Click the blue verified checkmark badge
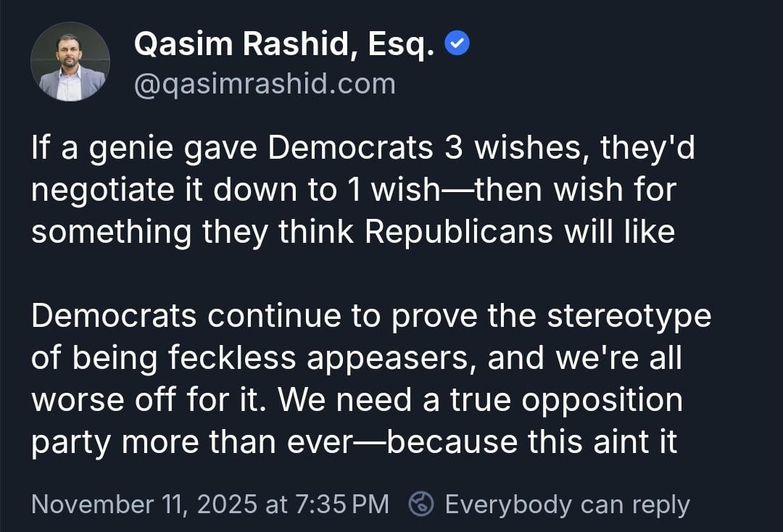This screenshot has height=532, width=783. [x=457, y=45]
